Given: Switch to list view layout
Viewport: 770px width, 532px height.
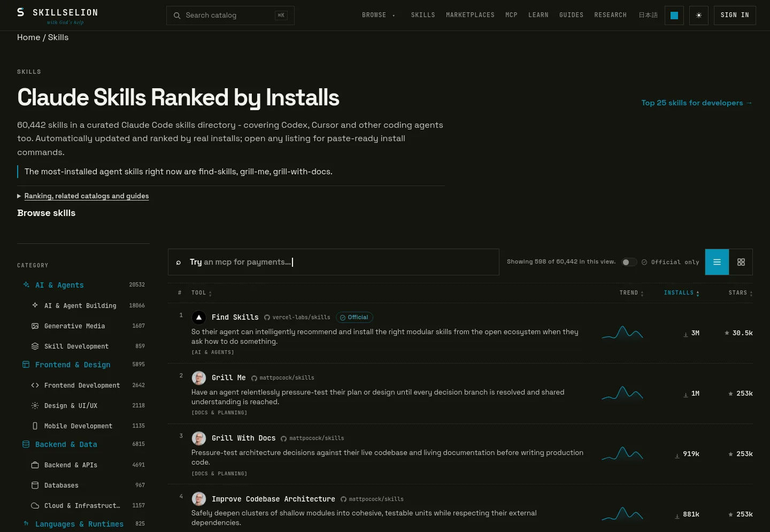Looking at the screenshot, I should tap(717, 262).
